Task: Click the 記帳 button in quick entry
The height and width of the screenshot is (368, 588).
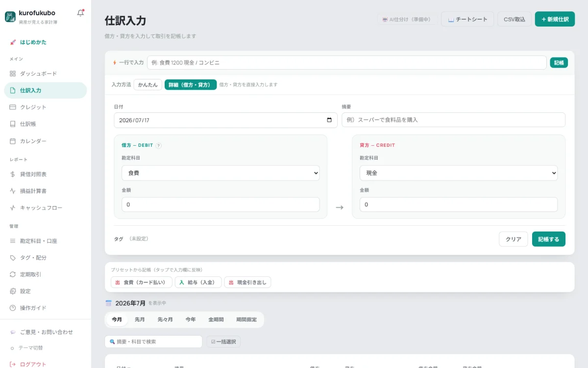Action: [559, 63]
